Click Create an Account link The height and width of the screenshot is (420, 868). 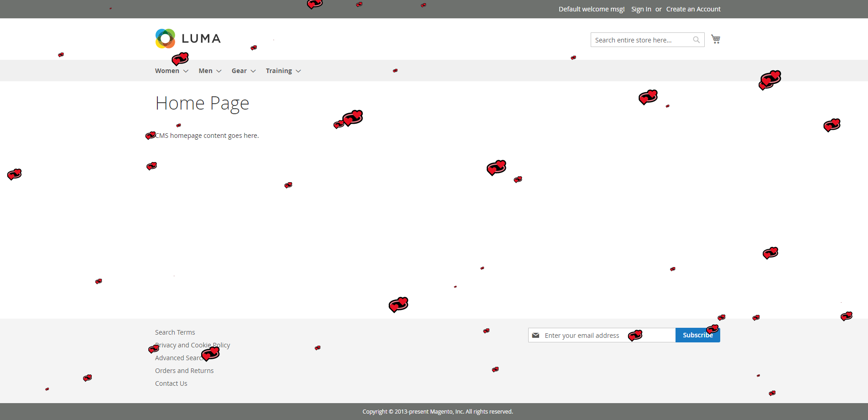[693, 9]
